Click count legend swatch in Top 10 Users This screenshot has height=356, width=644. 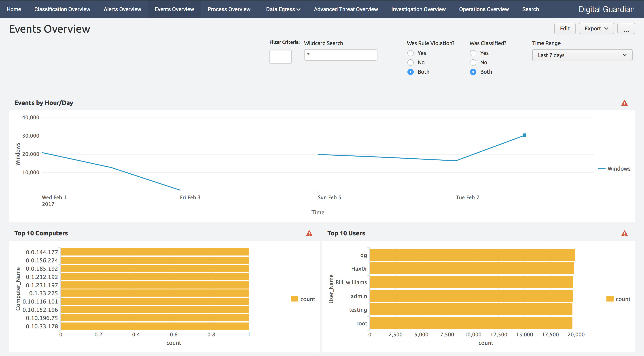tap(610, 299)
